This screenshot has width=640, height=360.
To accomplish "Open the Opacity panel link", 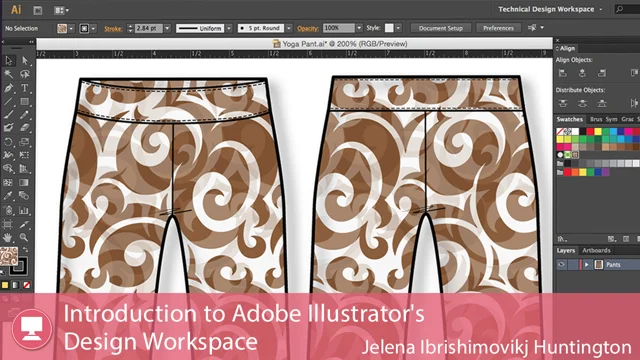I will click(x=308, y=28).
